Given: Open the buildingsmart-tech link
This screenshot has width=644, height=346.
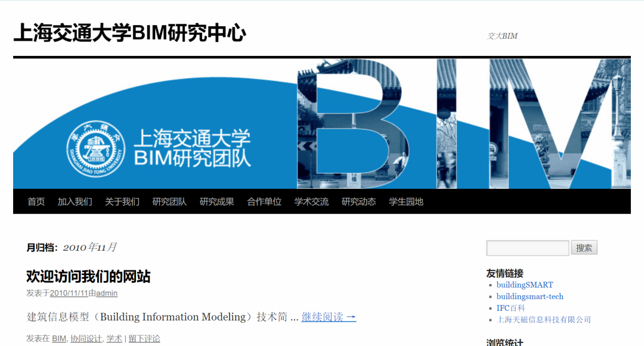Looking at the screenshot, I should click(530, 297).
